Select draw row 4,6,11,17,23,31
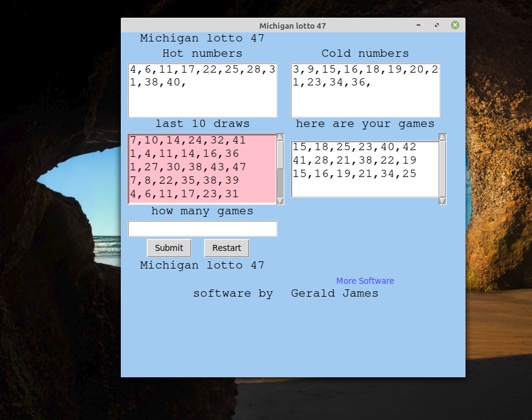Image resolution: width=532 pixels, height=420 pixels. coord(184,194)
